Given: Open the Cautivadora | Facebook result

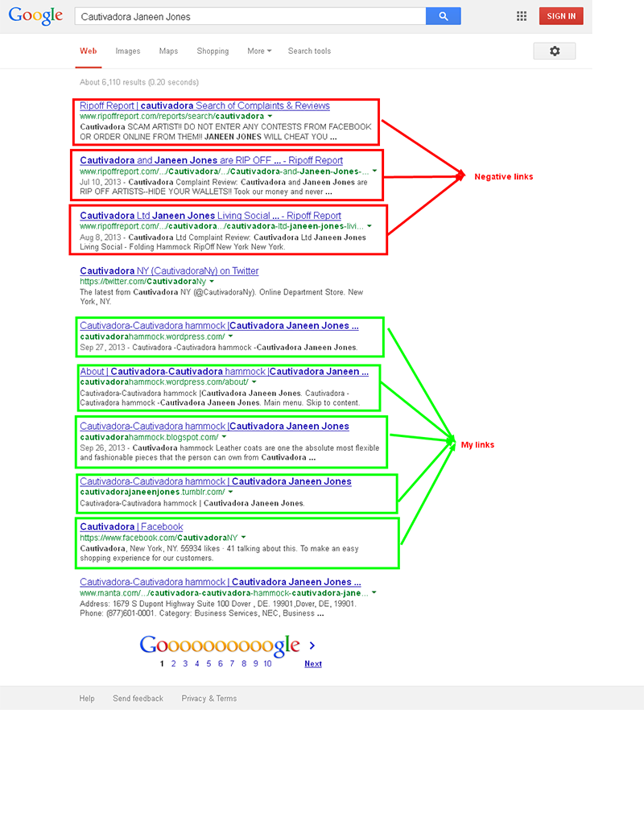Looking at the screenshot, I should (x=131, y=526).
